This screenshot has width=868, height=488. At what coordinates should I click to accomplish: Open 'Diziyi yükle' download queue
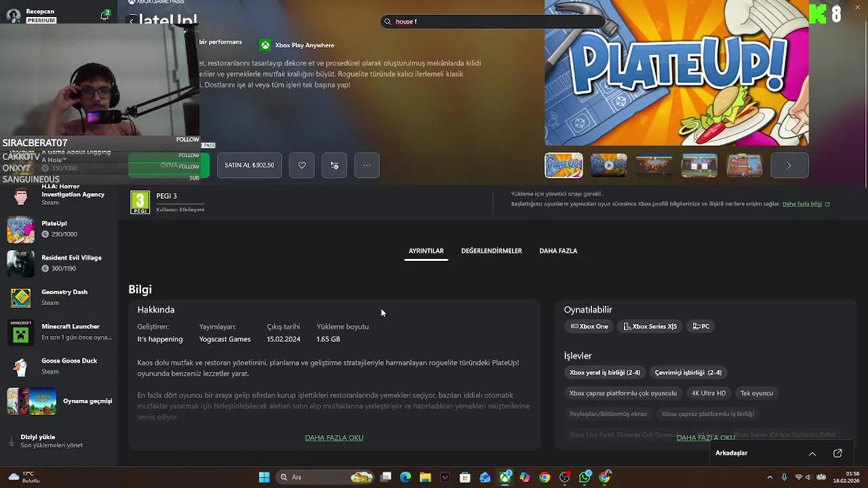(x=59, y=441)
